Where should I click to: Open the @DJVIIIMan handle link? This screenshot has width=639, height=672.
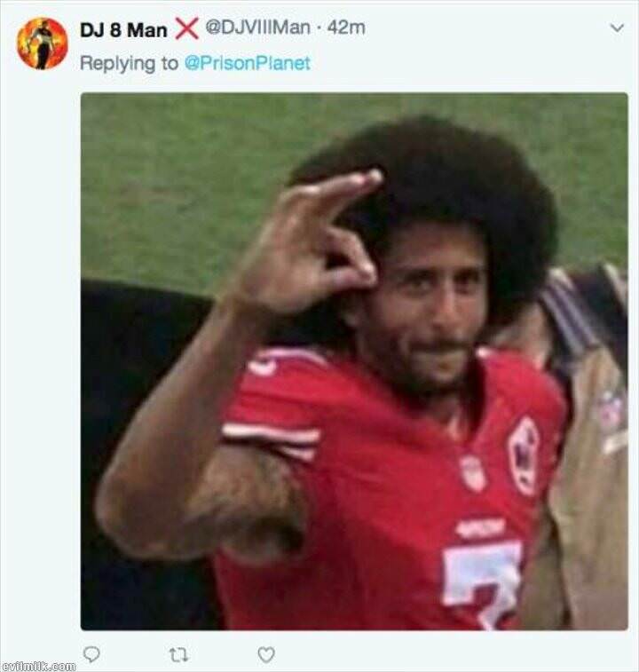click(258, 28)
